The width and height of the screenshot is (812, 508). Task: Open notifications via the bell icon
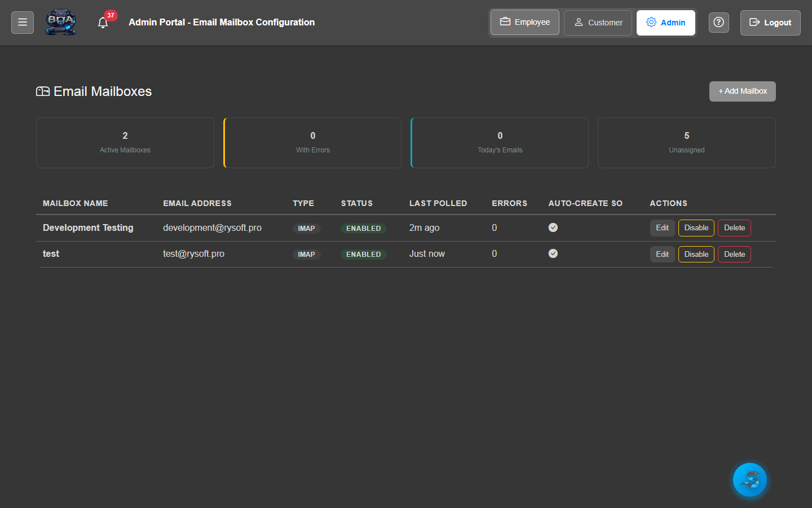point(103,23)
